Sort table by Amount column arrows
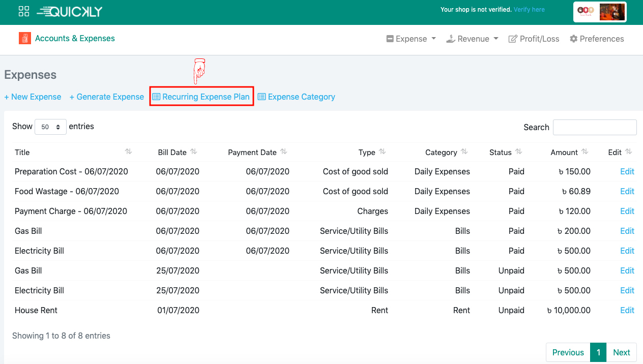The width and height of the screenshot is (643, 364). click(x=584, y=152)
